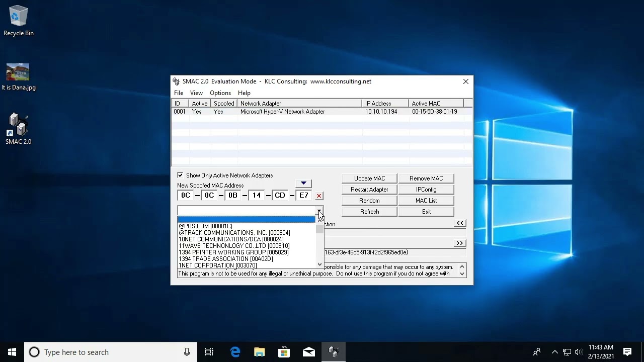Select the It is Dana.jpg desktop file
Viewport: 644px width, 362px height.
(18, 77)
